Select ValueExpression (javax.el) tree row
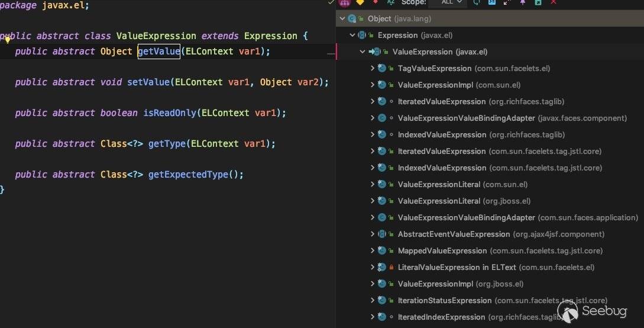Image resolution: width=644 pixels, height=328 pixels. (490, 52)
